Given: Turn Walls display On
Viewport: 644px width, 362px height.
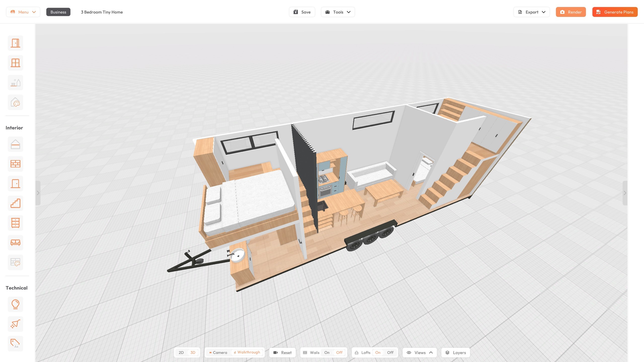Looking at the screenshot, I should tap(327, 352).
